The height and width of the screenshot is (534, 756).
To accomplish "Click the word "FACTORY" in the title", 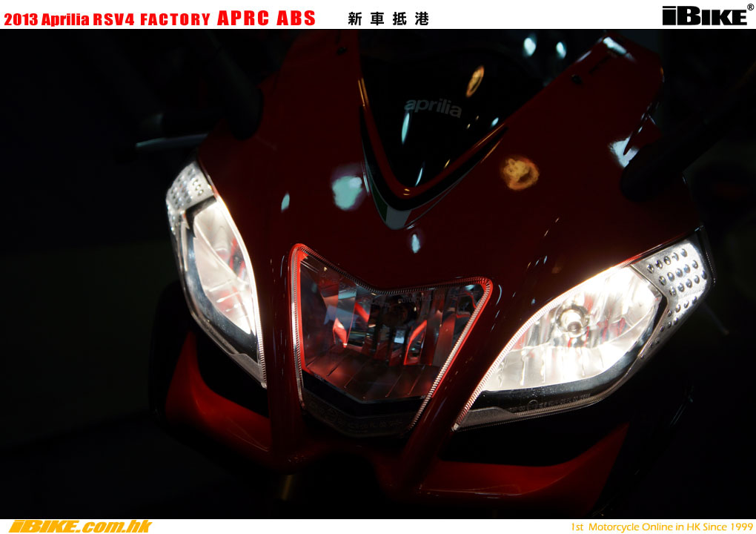I will [x=175, y=19].
